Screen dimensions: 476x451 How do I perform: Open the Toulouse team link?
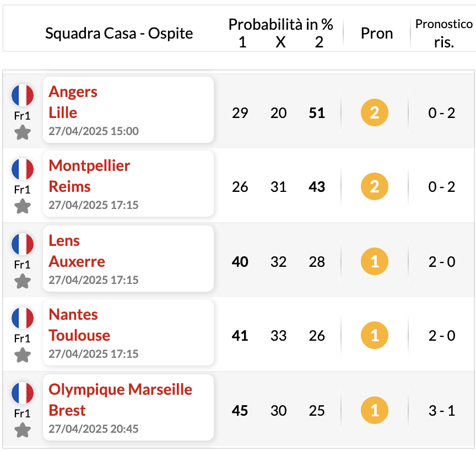(79, 335)
